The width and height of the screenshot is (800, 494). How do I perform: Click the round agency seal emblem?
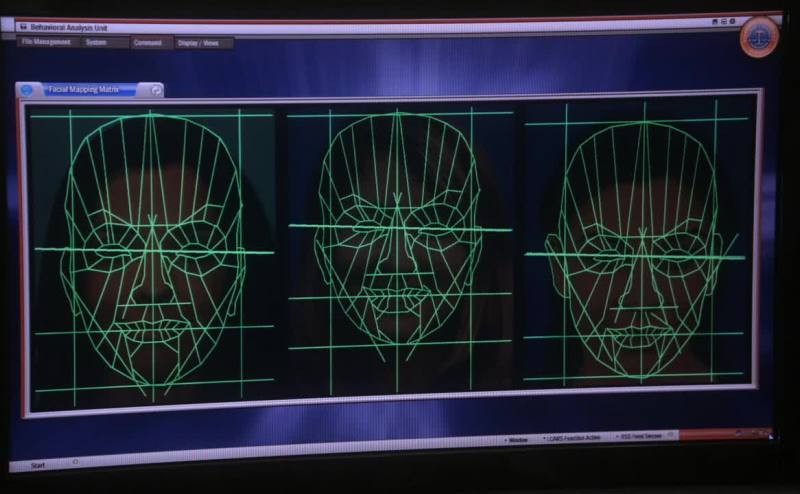click(759, 37)
